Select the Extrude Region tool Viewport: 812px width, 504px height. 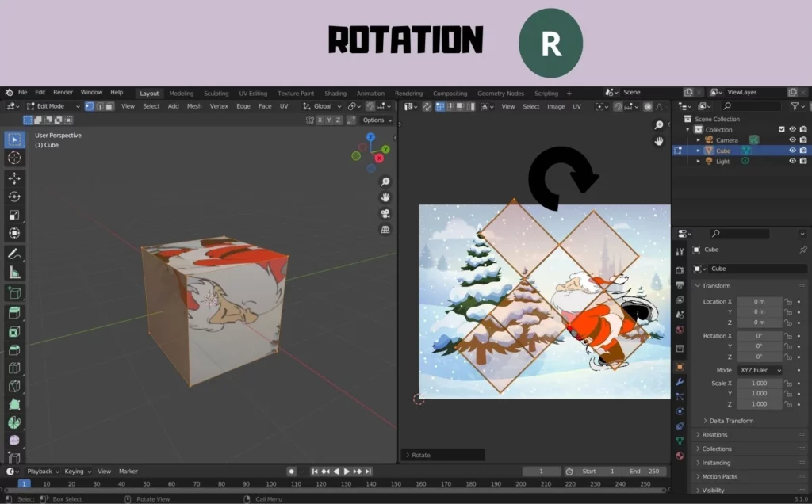click(x=14, y=313)
